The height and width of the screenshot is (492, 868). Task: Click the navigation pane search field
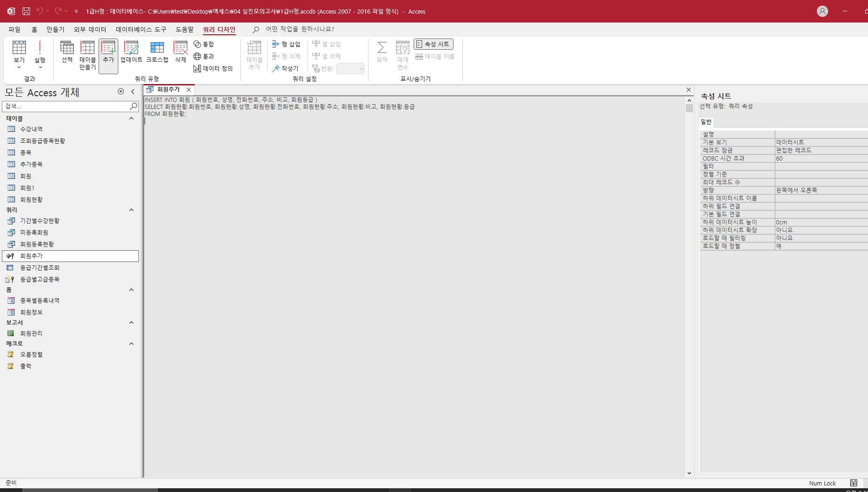coord(66,107)
